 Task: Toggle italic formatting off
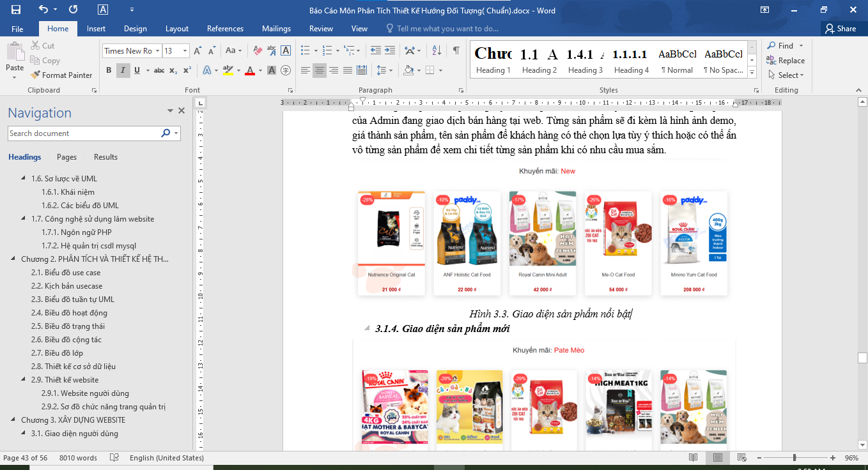point(122,71)
